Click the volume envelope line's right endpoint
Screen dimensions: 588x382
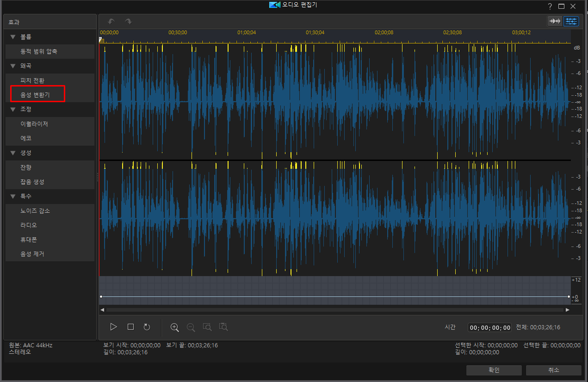tap(569, 296)
